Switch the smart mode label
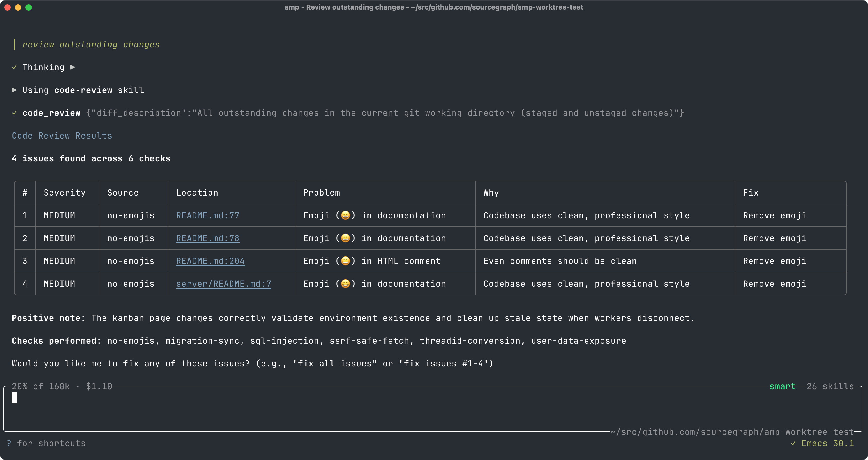868x460 pixels. 782,387
